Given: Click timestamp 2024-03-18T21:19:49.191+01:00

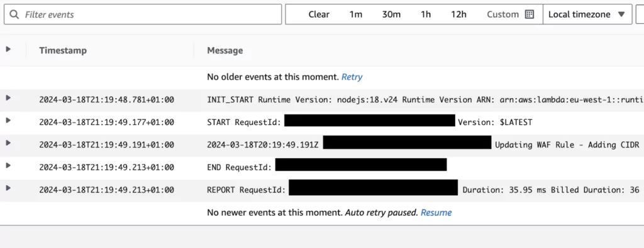Looking at the screenshot, I should [x=106, y=144].
